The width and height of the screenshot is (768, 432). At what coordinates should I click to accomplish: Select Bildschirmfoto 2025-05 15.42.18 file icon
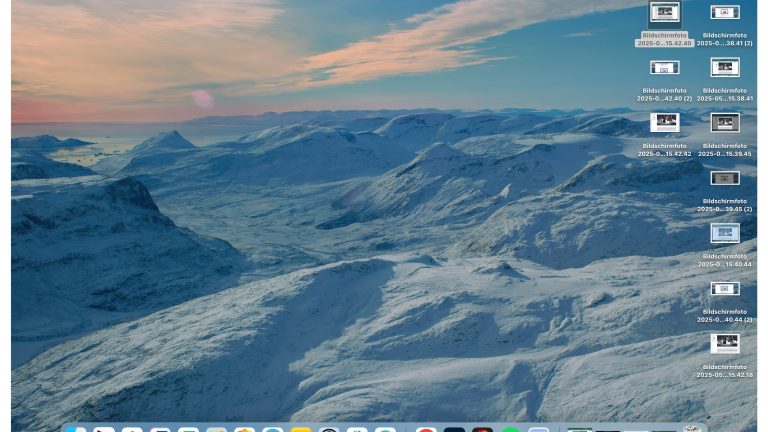(x=725, y=343)
